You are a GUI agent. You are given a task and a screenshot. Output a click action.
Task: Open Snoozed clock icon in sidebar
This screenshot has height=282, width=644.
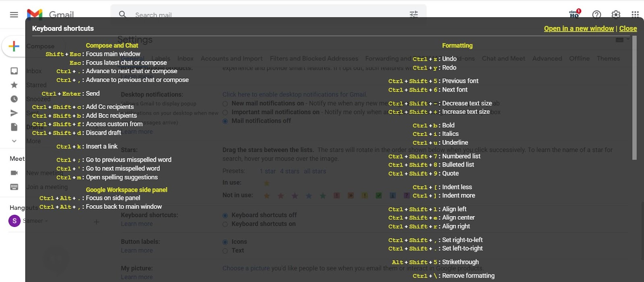click(14, 99)
